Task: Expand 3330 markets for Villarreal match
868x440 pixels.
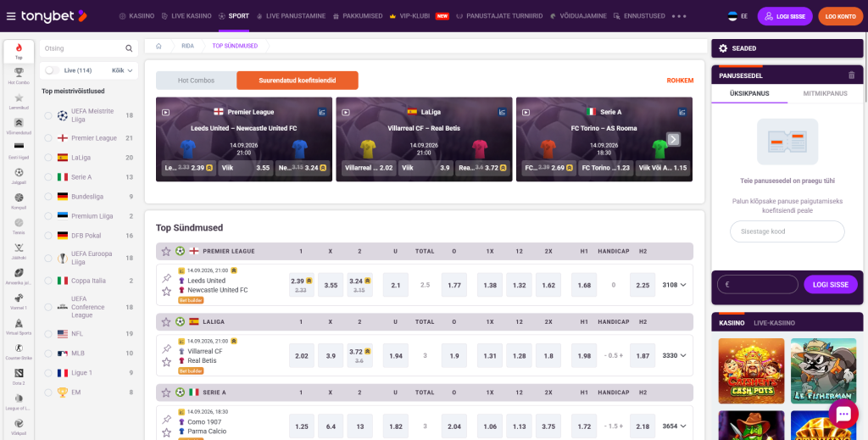Action: click(x=674, y=356)
